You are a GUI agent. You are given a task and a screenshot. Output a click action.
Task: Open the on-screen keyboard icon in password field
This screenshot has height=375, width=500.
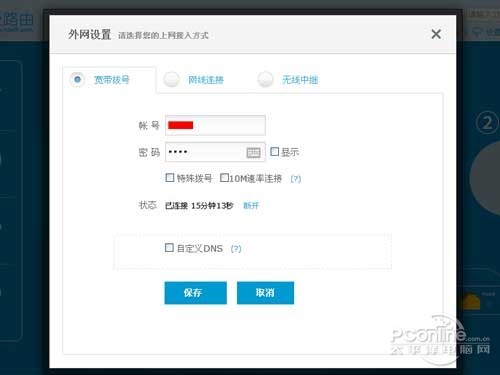pyautogui.click(x=253, y=153)
